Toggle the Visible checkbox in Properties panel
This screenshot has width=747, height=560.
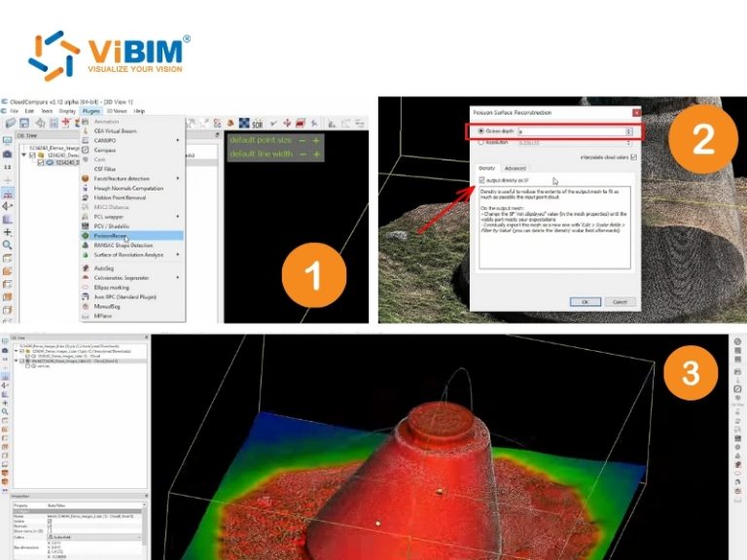click(x=50, y=521)
